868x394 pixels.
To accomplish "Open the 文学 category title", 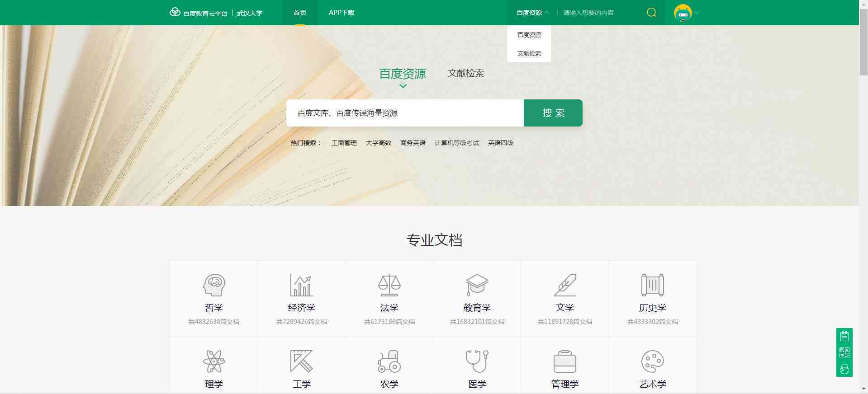I will 565,308.
